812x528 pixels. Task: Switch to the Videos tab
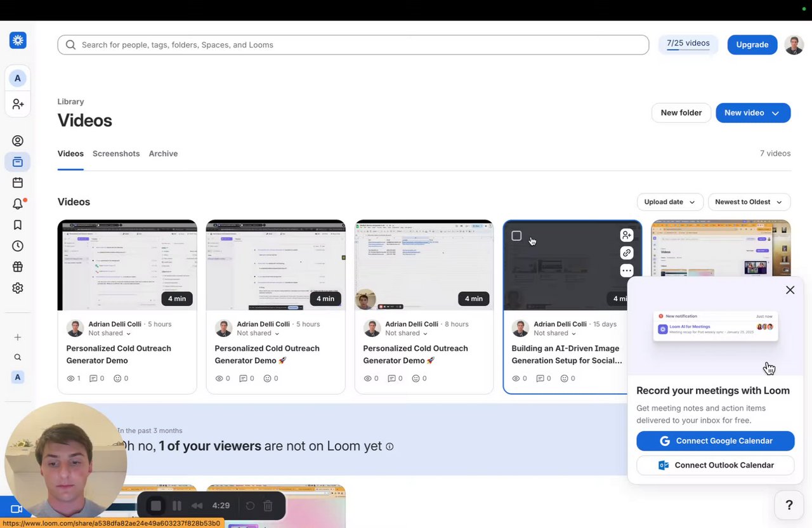pyautogui.click(x=70, y=154)
